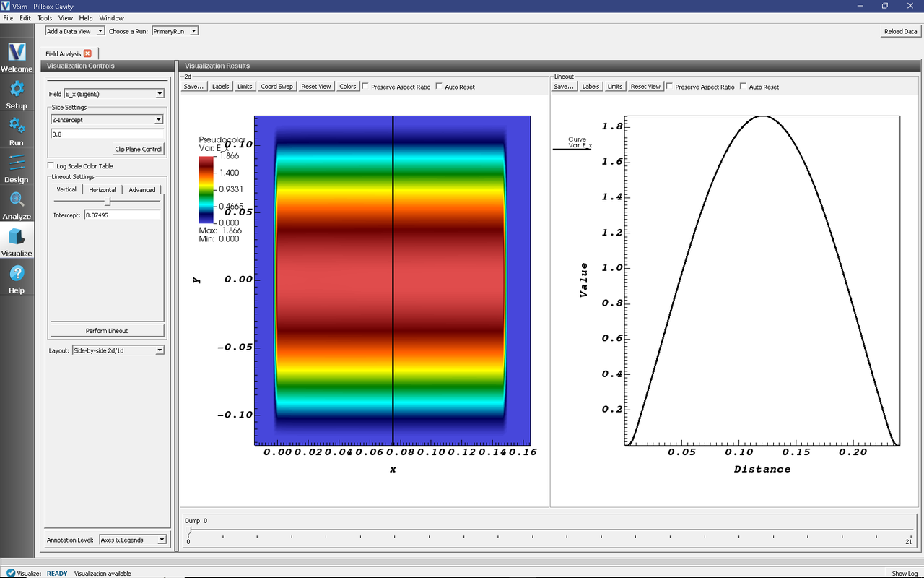Screen dimensions: 924x578
Task: Click Labels button in Lineout panel
Action: tap(590, 87)
